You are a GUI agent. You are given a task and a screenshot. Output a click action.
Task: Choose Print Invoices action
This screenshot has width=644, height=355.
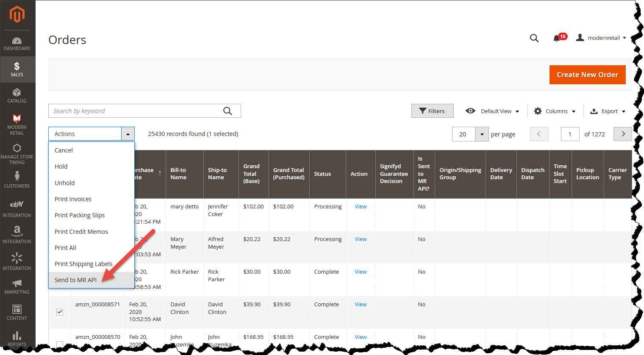pos(92,199)
